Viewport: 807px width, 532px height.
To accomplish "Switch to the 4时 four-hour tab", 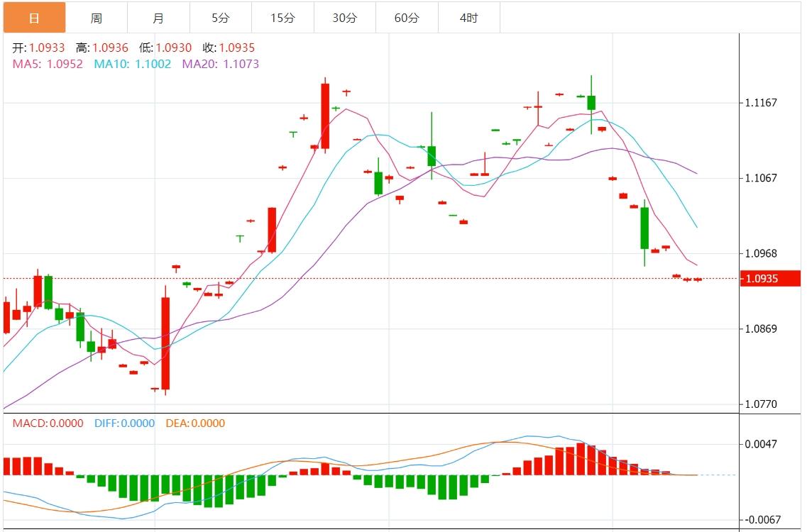I will [x=468, y=18].
